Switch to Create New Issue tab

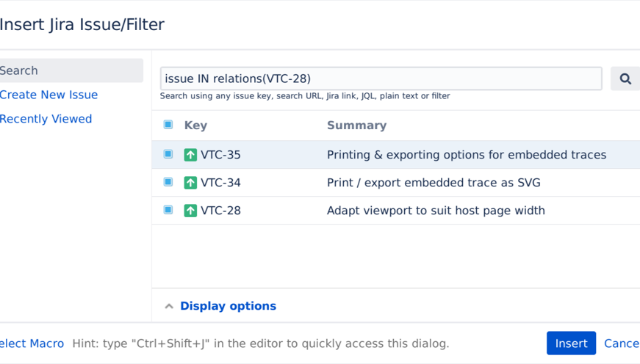(x=48, y=95)
